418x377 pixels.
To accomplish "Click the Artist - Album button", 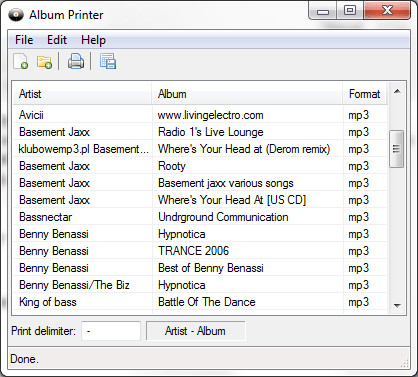I will (x=195, y=331).
